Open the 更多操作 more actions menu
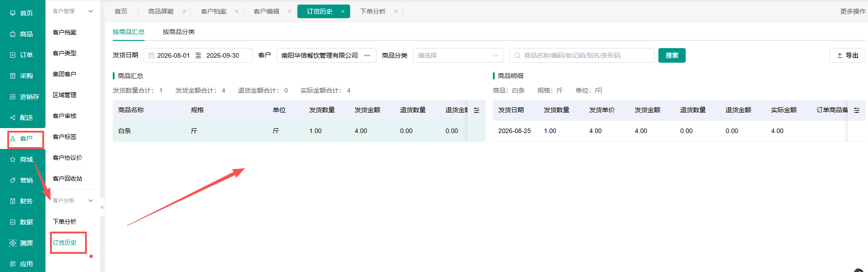Image resolution: width=868 pixels, height=272 pixels. 853,11
